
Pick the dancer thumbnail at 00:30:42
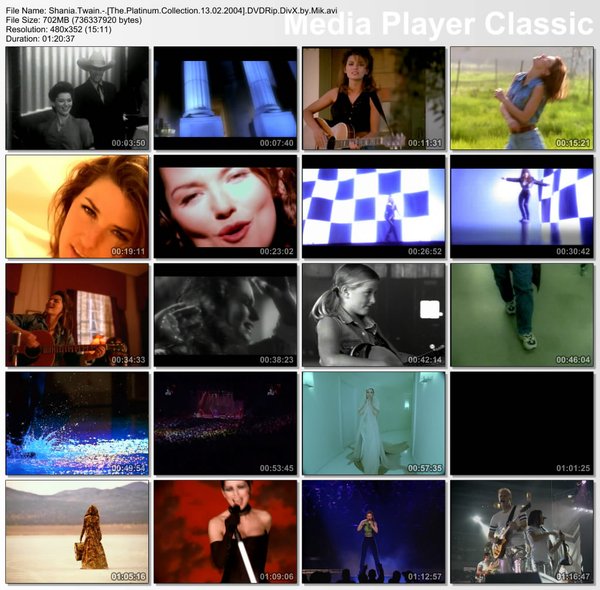tap(522, 207)
